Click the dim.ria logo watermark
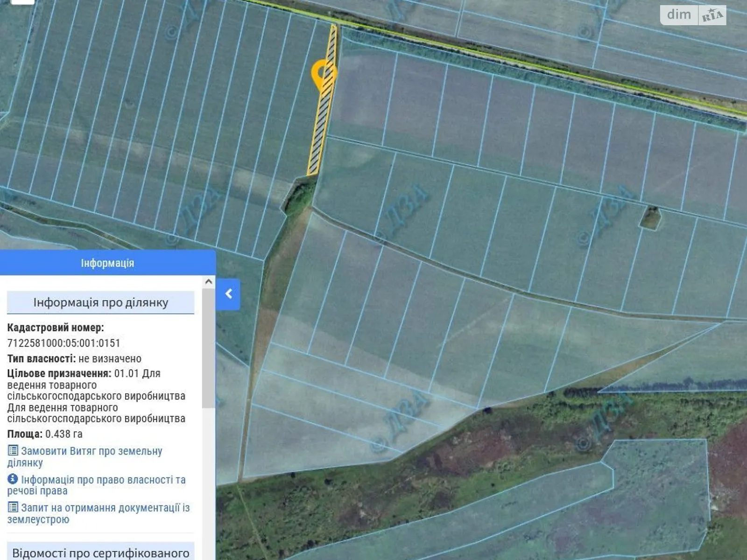Viewport: 747px width, 560px height. click(x=693, y=15)
